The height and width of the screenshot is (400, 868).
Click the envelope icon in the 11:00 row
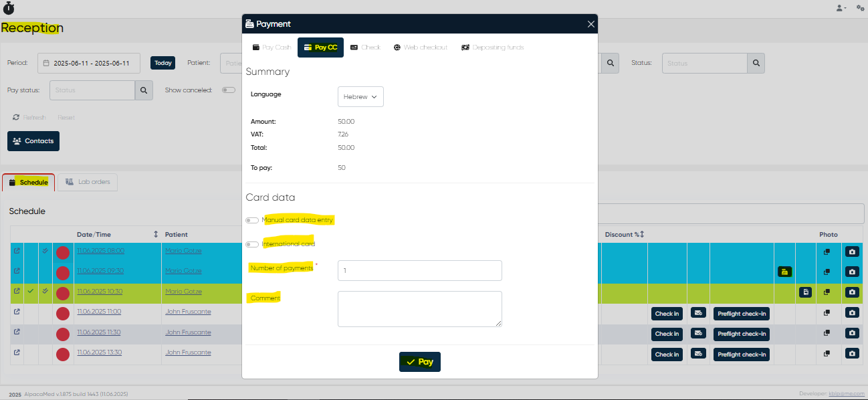[698, 313]
